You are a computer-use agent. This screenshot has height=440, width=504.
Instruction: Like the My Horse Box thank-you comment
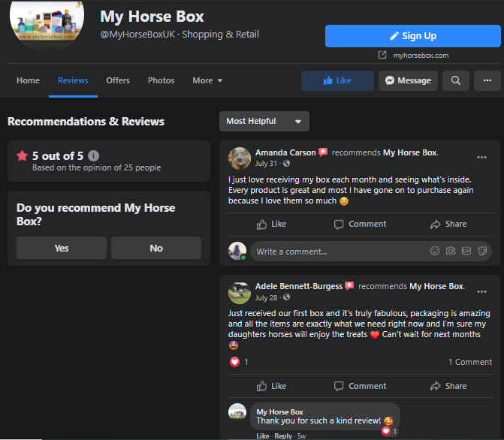[263, 435]
